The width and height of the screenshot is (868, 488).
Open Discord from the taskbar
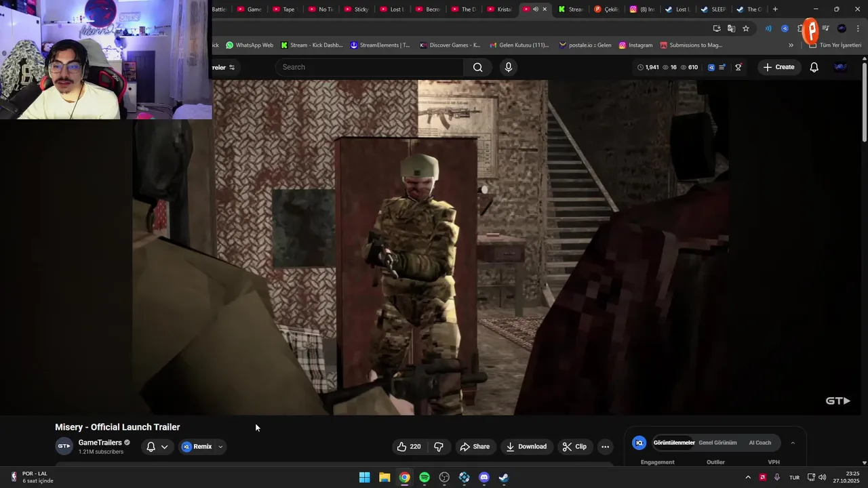coord(484,477)
